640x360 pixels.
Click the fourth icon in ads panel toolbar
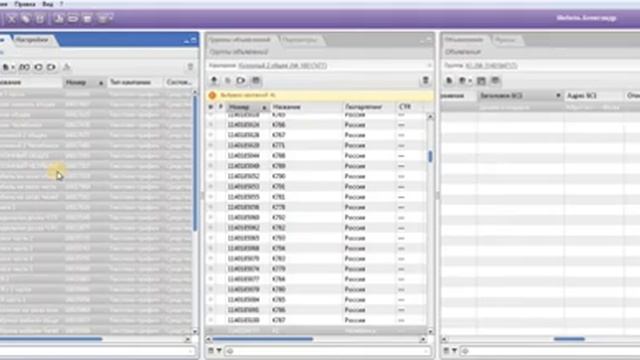[x=496, y=80]
